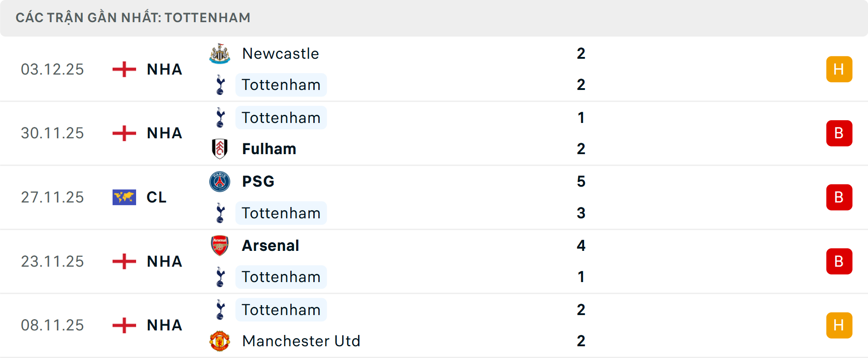868x358 pixels.
Task: Select the Arsenal cannon crest
Action: pyautogui.click(x=220, y=245)
